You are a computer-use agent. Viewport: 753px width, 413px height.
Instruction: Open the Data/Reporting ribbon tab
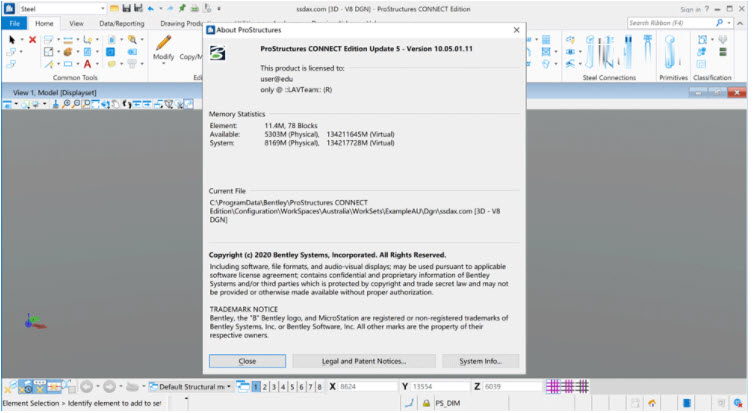121,23
